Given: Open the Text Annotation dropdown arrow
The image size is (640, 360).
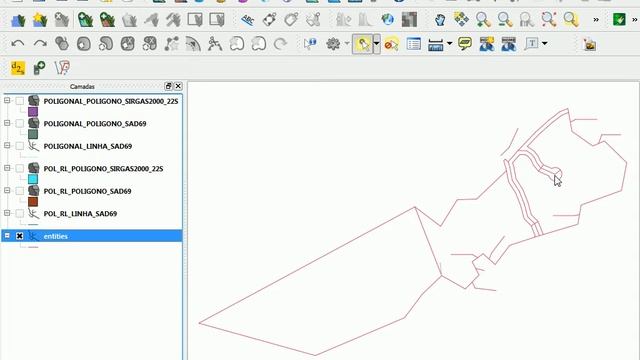Looking at the screenshot, I should (545, 44).
